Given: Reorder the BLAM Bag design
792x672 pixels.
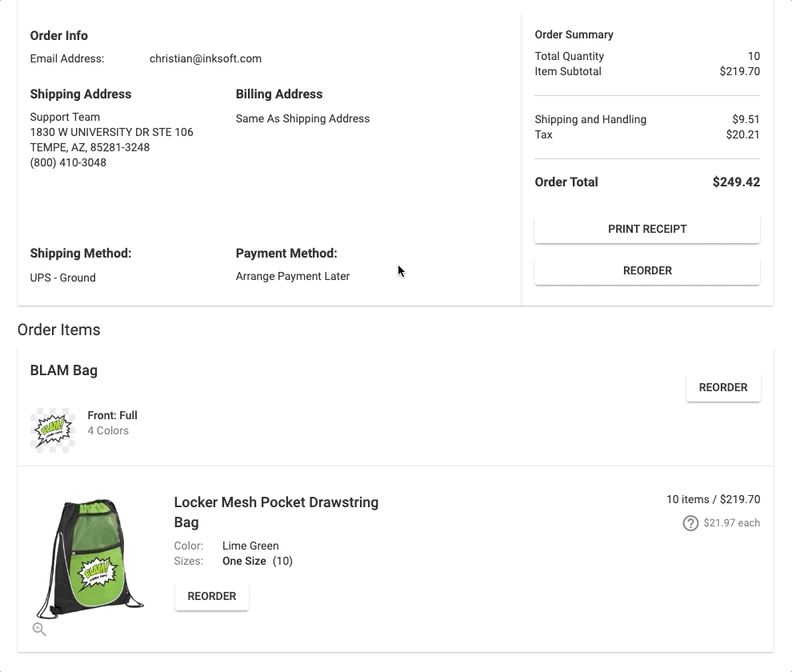Looking at the screenshot, I should [x=722, y=387].
